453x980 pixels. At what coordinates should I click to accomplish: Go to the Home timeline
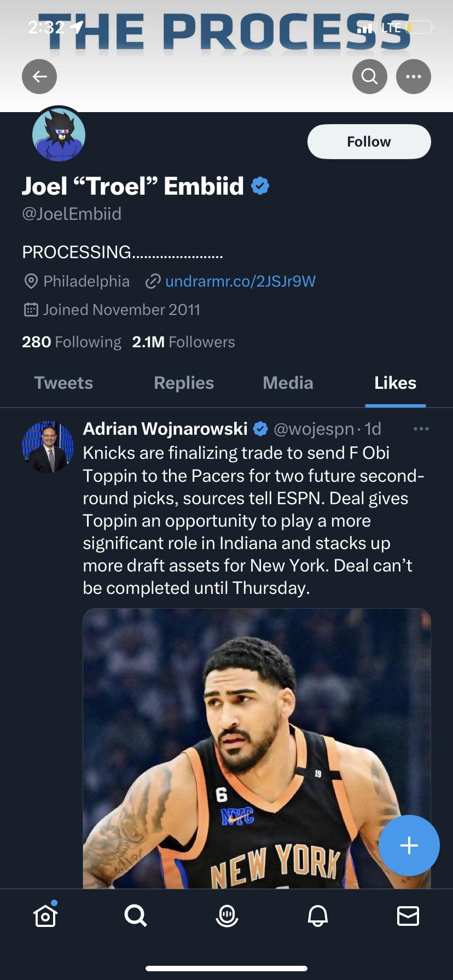45,915
